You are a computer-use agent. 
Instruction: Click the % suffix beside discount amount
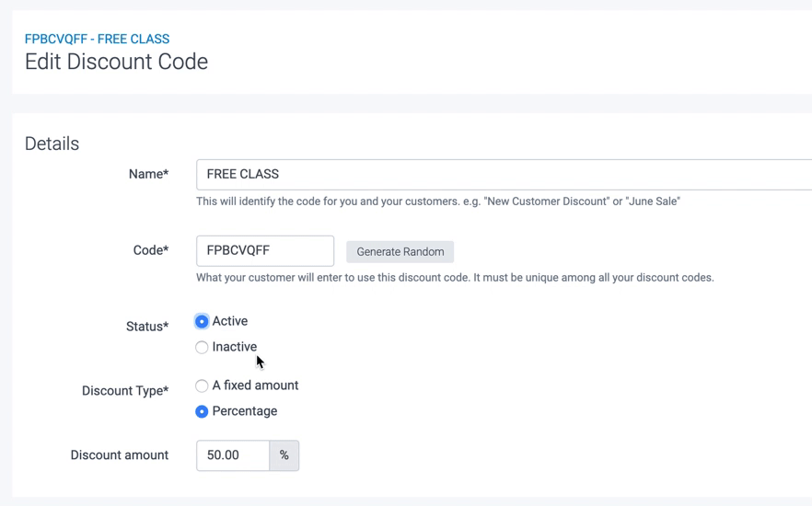[x=284, y=455]
